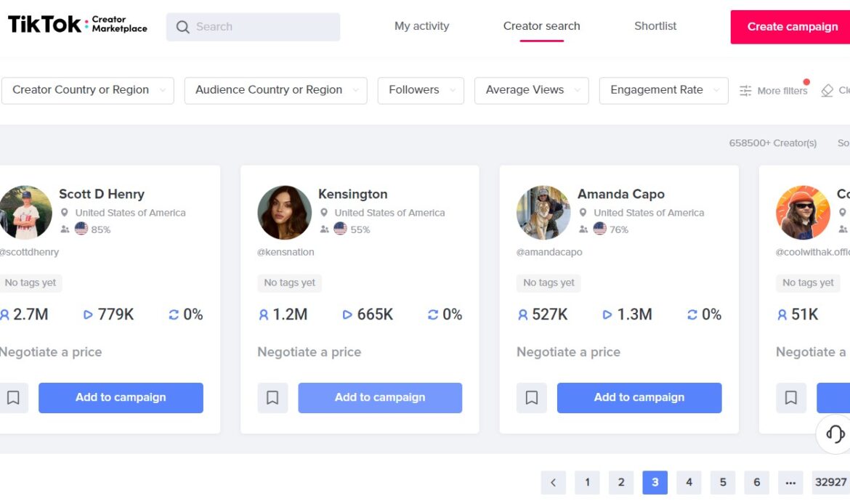Viewport: 850px width, 504px height.
Task: Expand the Engagement Rate dropdown
Action: 663,90
